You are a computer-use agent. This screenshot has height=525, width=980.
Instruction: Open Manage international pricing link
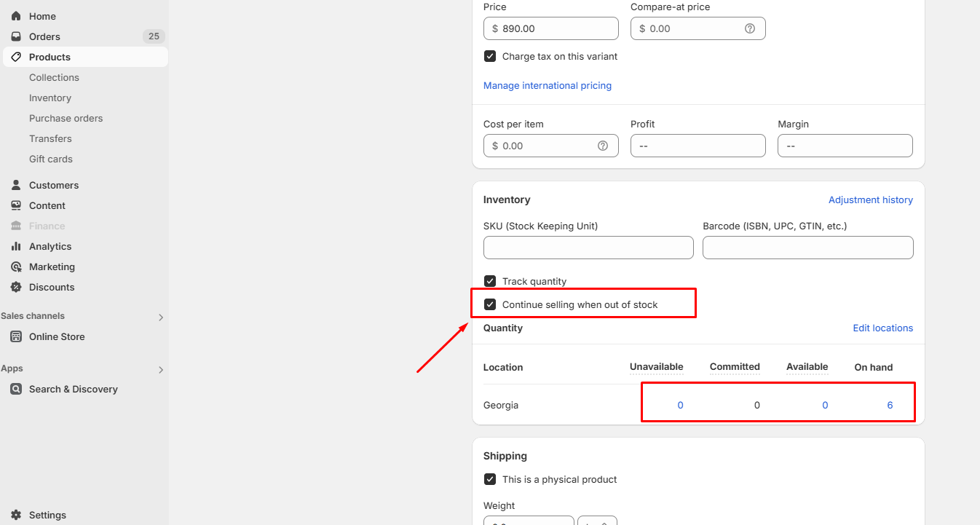click(x=547, y=85)
